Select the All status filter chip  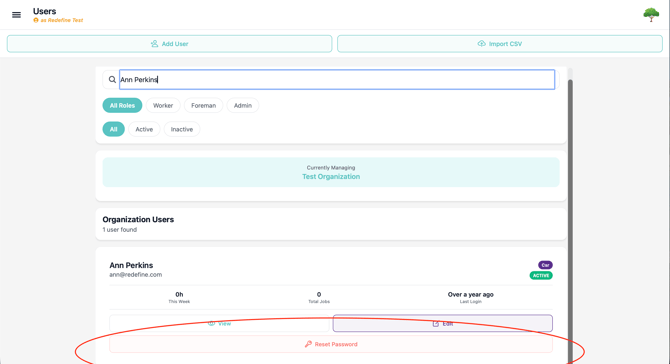coord(113,129)
